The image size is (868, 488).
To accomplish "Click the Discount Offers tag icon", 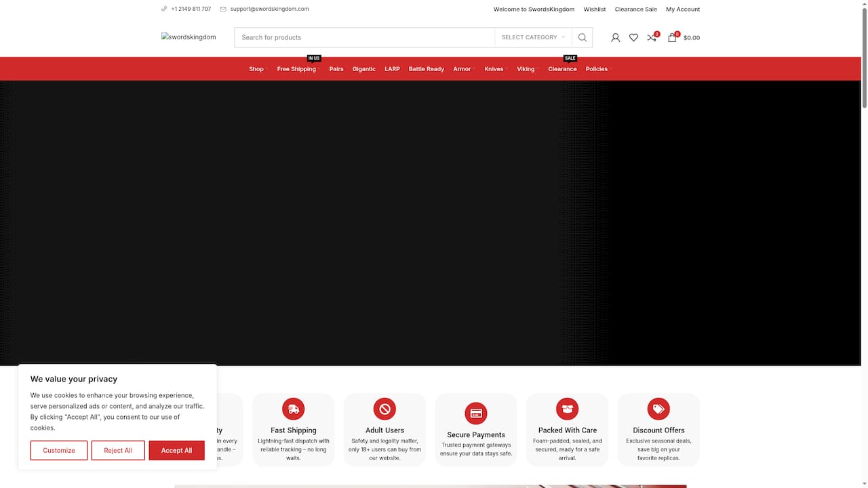I will [x=658, y=409].
